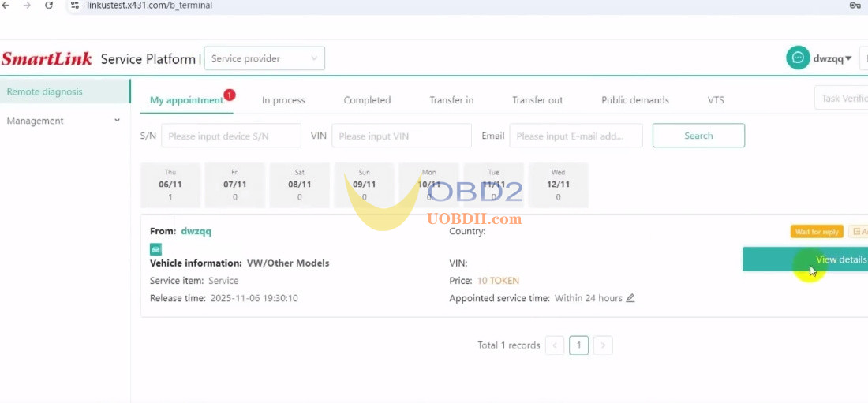Click the Task Verific input field

coord(841,98)
